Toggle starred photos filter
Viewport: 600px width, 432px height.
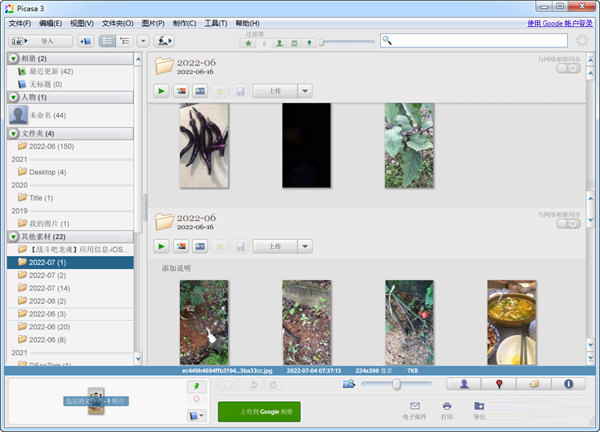point(247,44)
